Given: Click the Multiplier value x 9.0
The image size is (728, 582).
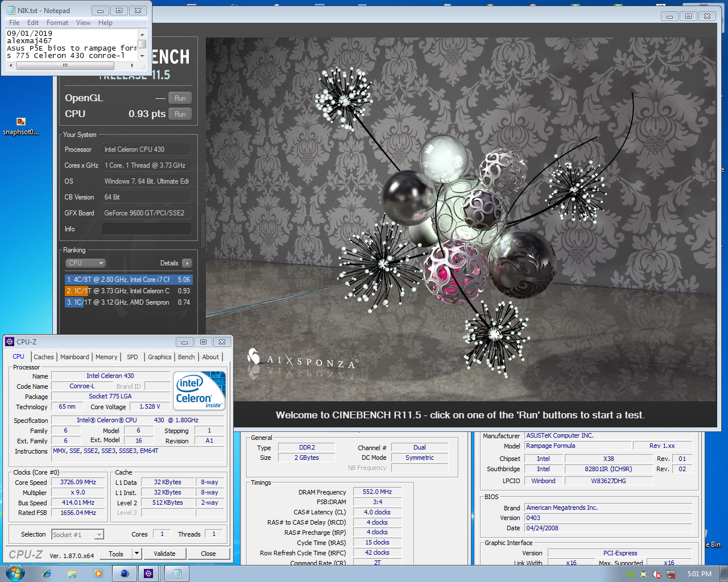Looking at the screenshot, I should pos(78,492).
